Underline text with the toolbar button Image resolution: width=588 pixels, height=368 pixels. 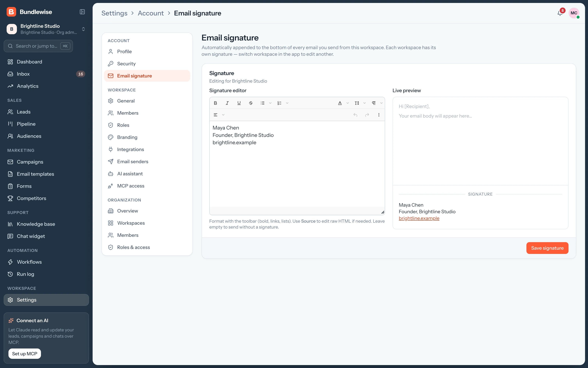[x=239, y=103]
